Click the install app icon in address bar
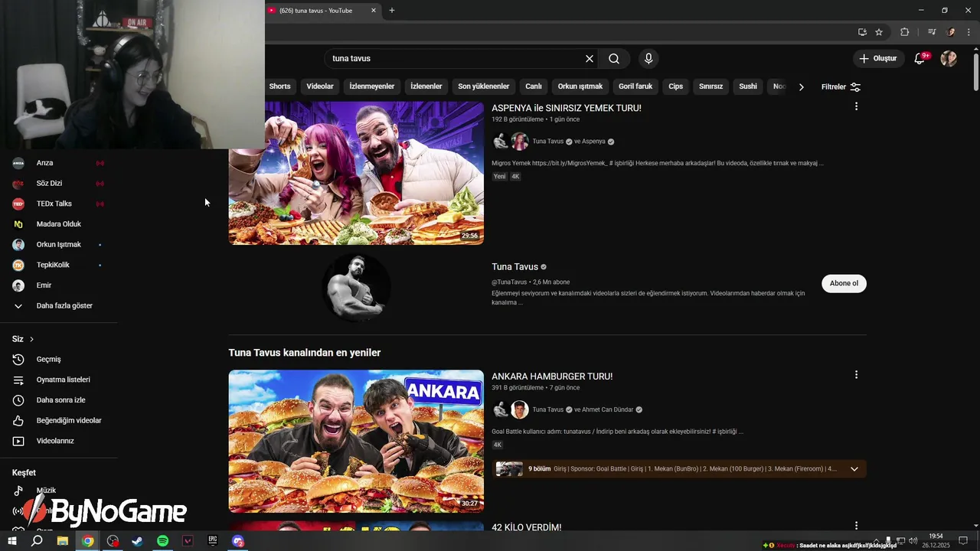Screen dimensions: 980x551 click(862, 32)
